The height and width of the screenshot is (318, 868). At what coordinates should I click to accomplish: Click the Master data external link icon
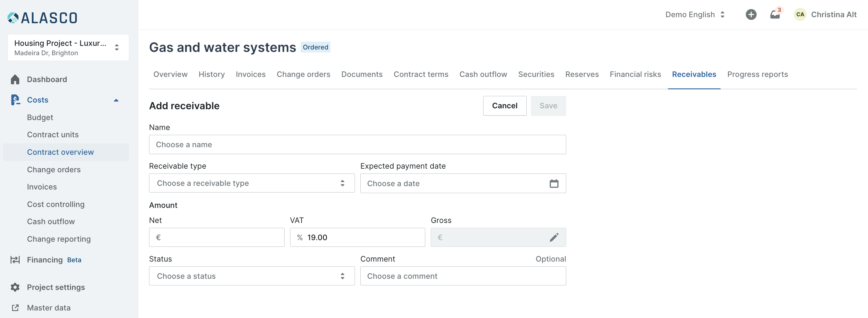pos(15,308)
